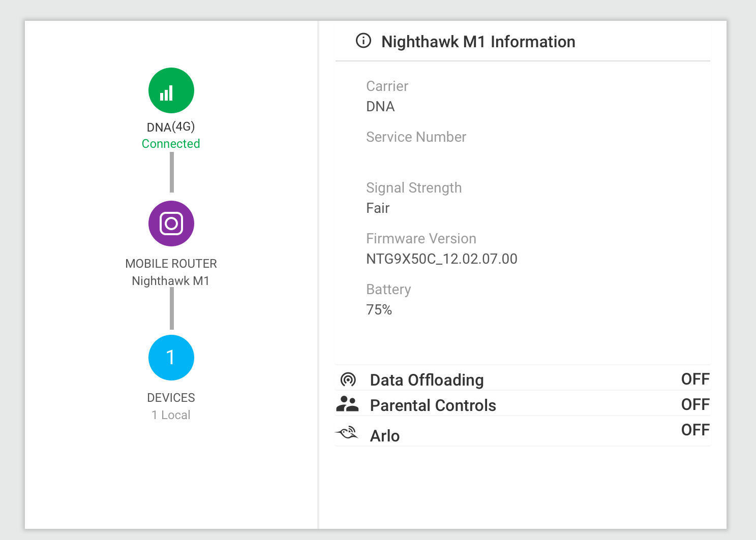Open the blue connected devices circle
Viewport: 756px width, 540px height.
pos(171,358)
